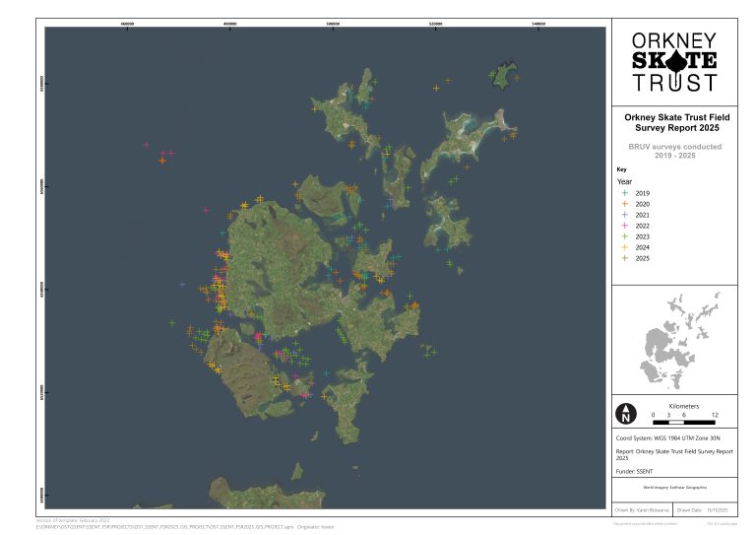Click the 'BRUV surveys conducted 2019 - 2025' subtitle
756x535 pixels.
coord(674,151)
